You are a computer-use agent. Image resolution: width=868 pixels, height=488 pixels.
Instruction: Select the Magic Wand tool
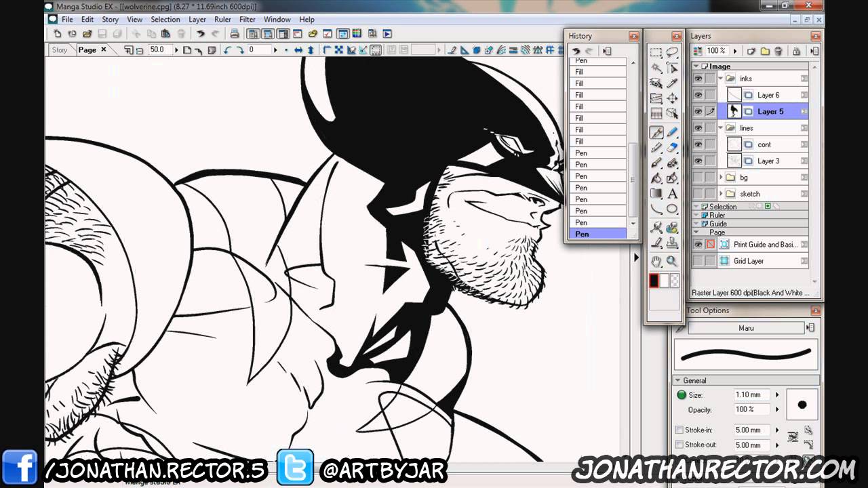click(656, 68)
